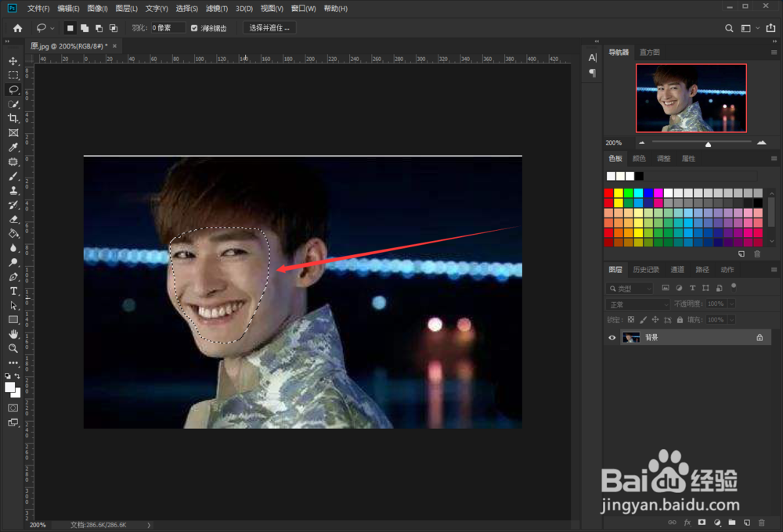Open the Edit Toolbar three-dots menu

pyautogui.click(x=13, y=363)
